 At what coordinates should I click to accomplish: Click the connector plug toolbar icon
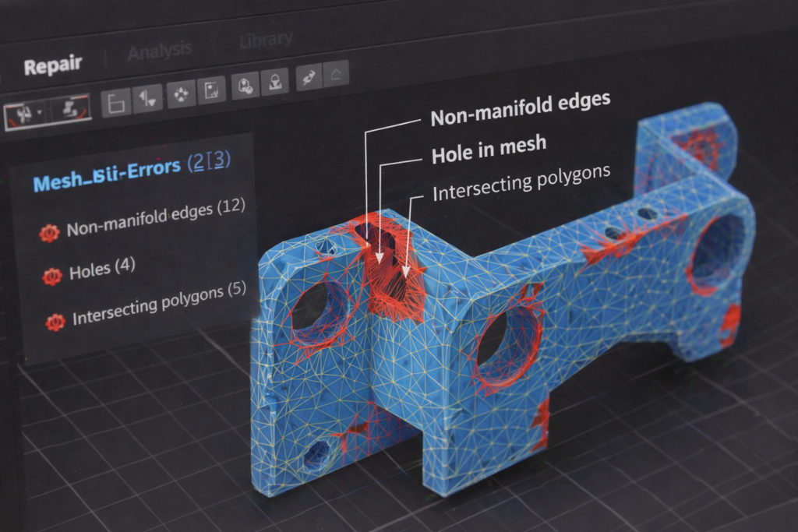coord(308,76)
